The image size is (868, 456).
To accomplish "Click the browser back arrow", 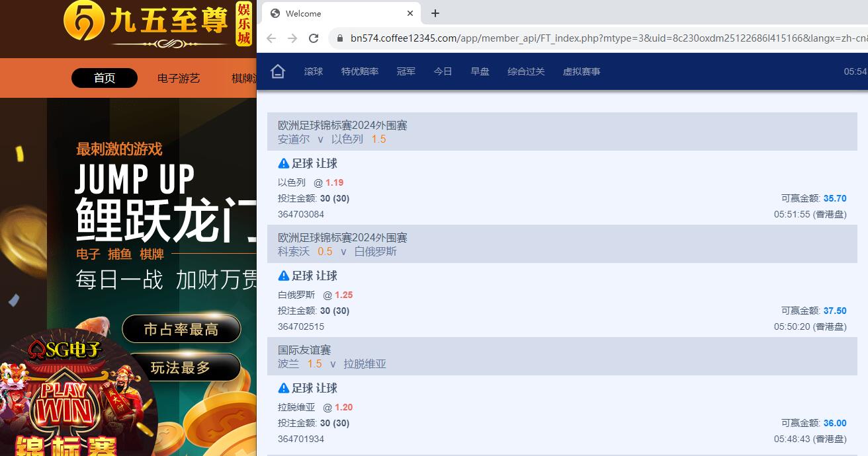I will pyautogui.click(x=271, y=38).
